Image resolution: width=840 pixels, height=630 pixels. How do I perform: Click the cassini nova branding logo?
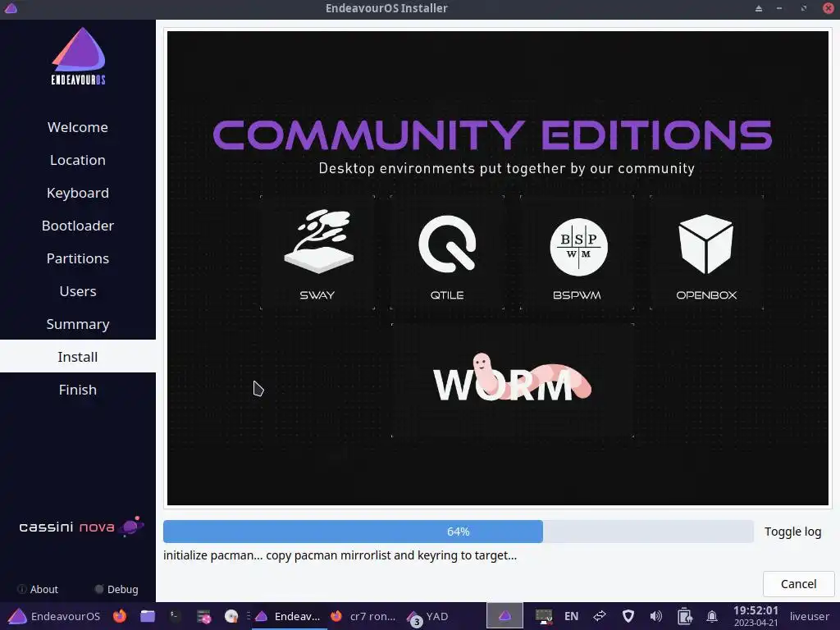pyautogui.click(x=81, y=527)
